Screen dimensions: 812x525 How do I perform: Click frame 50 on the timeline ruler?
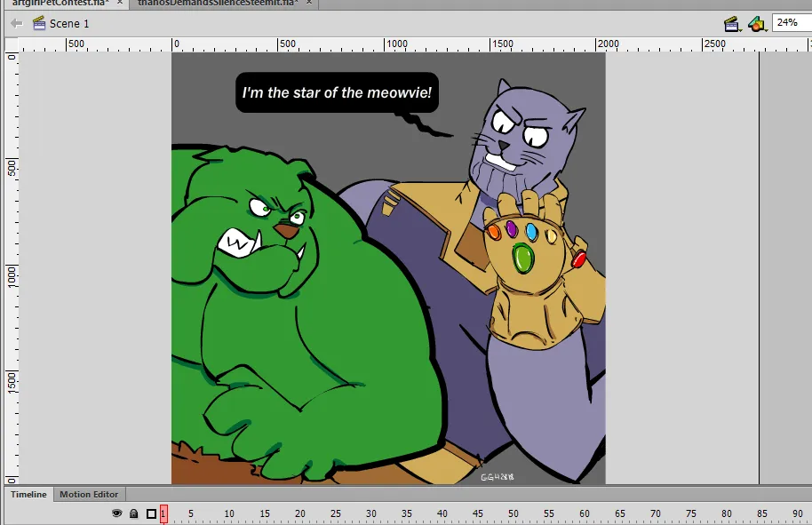[513, 513]
